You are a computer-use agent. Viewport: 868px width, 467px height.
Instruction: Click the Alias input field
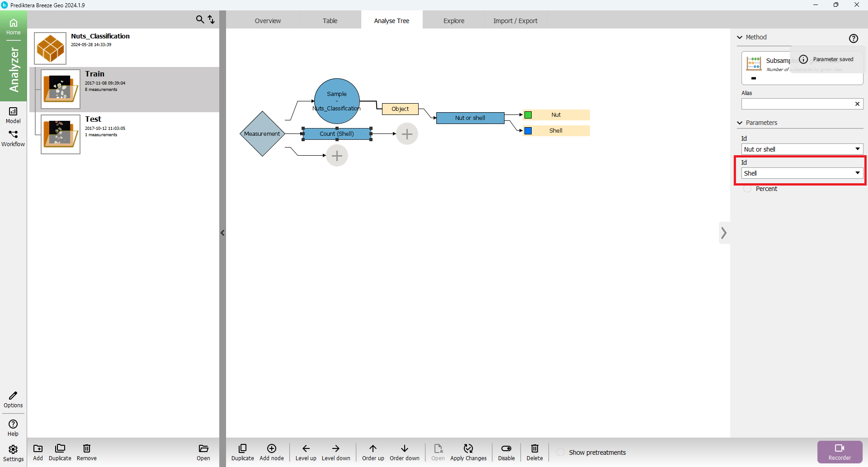[x=797, y=104]
